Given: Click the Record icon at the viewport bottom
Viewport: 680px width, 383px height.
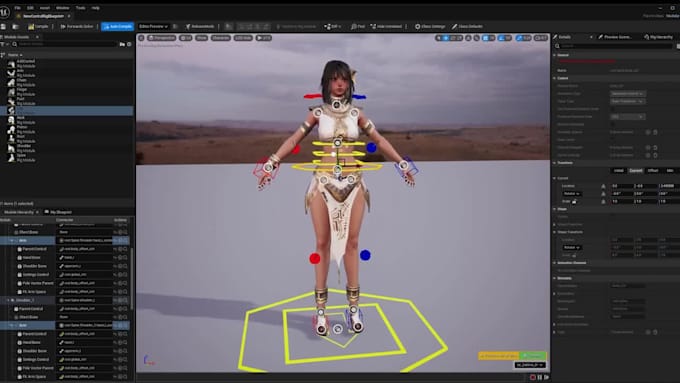Looking at the screenshot, I should pyautogui.click(x=533, y=377).
